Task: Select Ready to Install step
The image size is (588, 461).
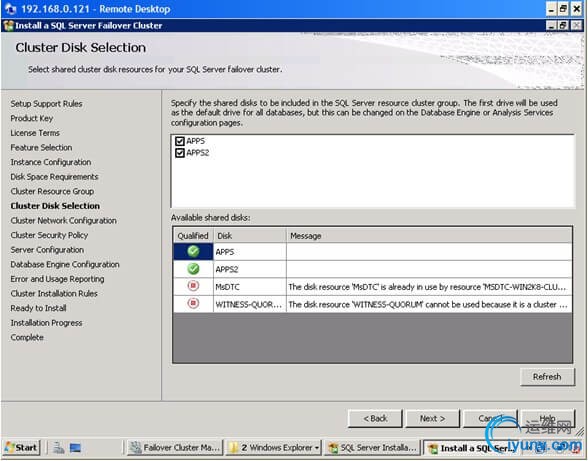Action: pos(38,308)
